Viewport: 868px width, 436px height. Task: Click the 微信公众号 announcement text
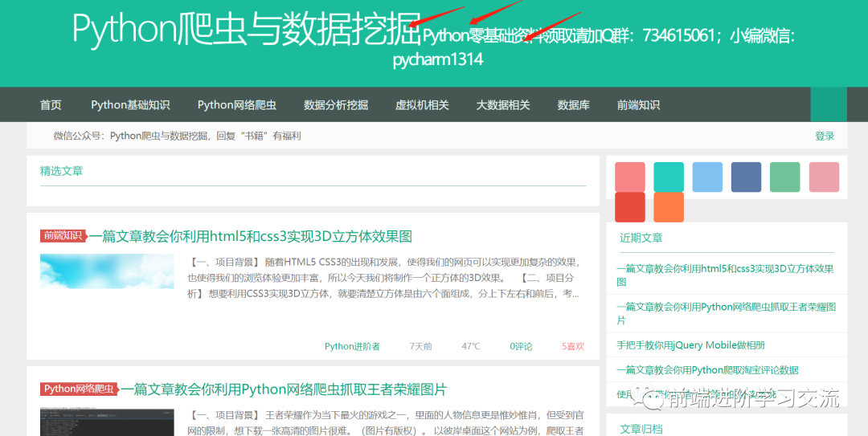tap(177, 136)
